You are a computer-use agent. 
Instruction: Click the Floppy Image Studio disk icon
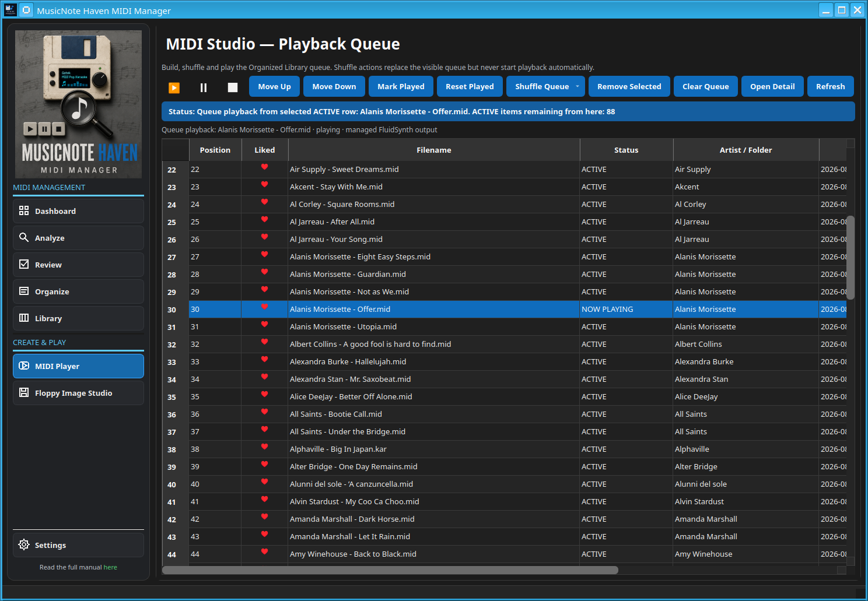pos(24,392)
